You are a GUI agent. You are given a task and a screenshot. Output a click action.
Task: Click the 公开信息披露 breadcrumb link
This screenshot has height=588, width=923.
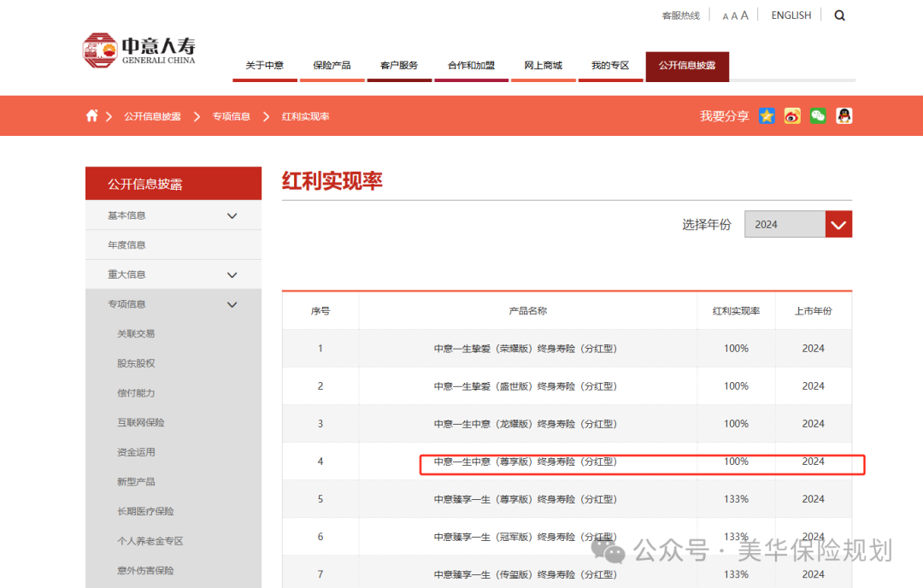[x=152, y=115]
